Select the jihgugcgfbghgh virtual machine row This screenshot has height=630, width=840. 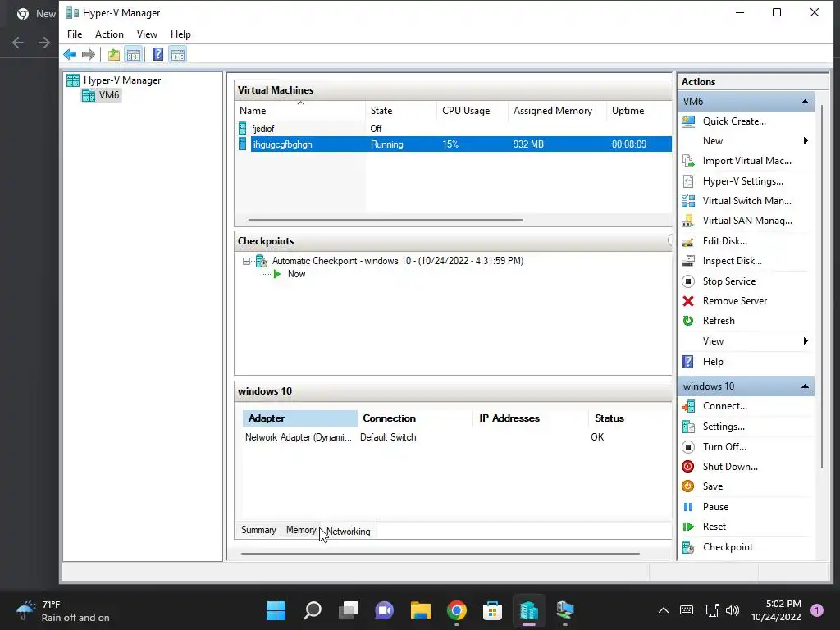click(454, 144)
